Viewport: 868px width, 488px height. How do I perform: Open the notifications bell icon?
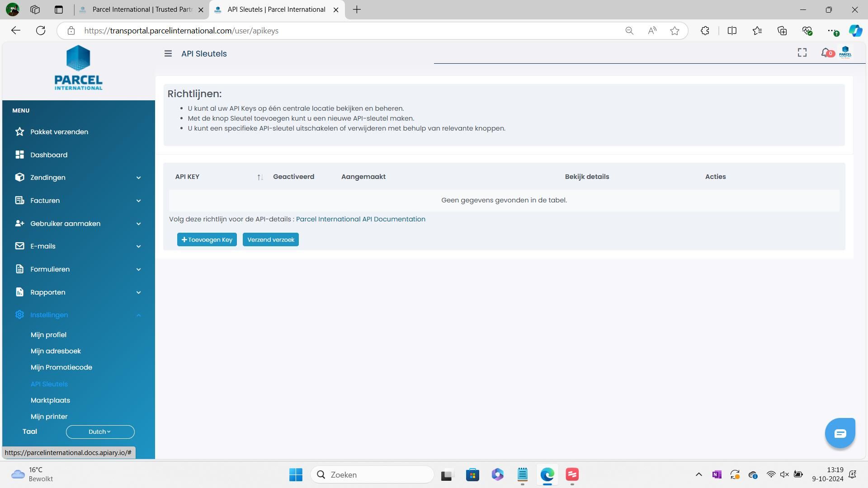(x=826, y=53)
